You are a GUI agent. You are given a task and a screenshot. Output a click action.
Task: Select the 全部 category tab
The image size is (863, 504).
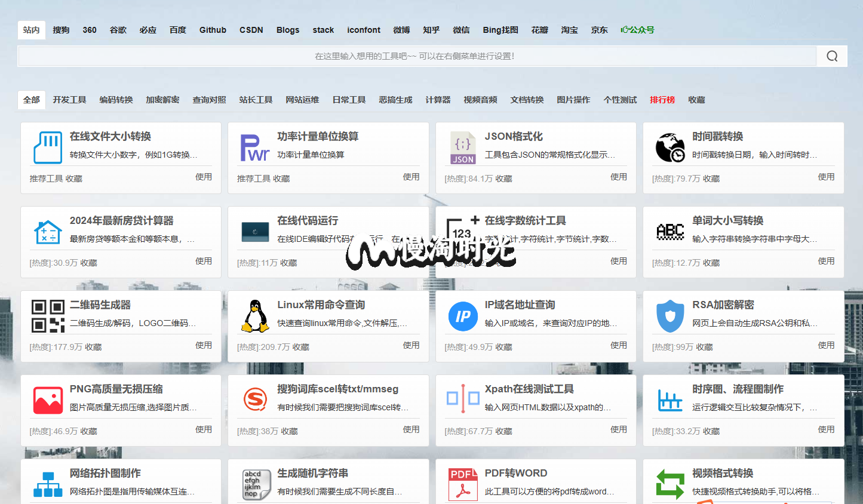(31, 100)
